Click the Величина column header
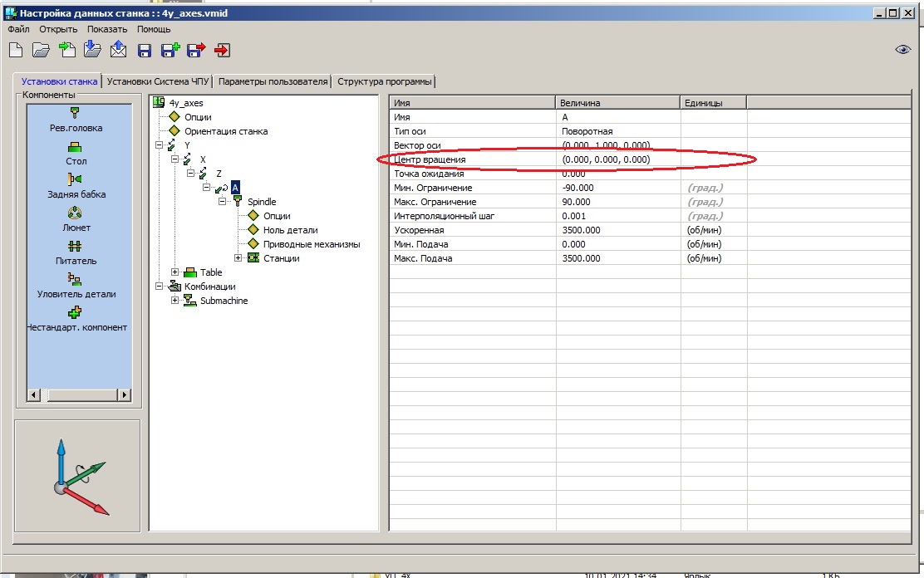The width and height of the screenshot is (924, 578). (x=618, y=102)
